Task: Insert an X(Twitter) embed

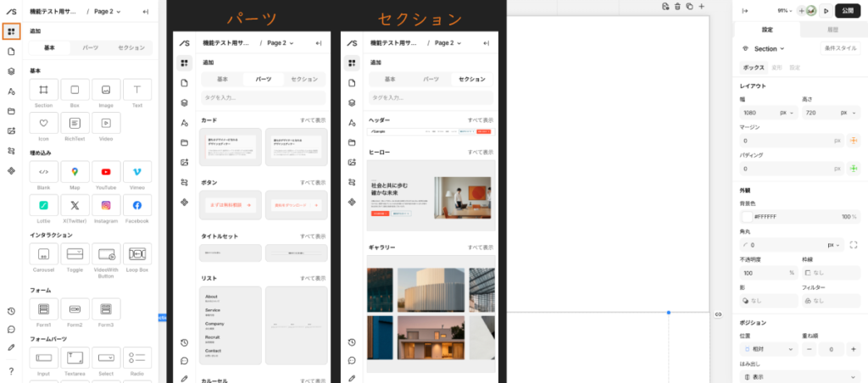Action: coord(75,205)
